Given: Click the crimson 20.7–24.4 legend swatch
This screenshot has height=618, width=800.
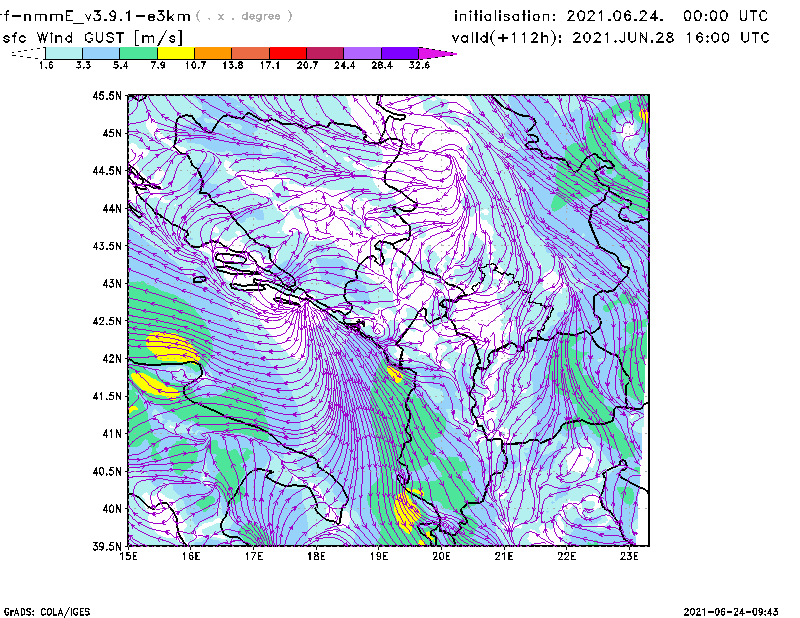Looking at the screenshot, I should tap(325, 53).
